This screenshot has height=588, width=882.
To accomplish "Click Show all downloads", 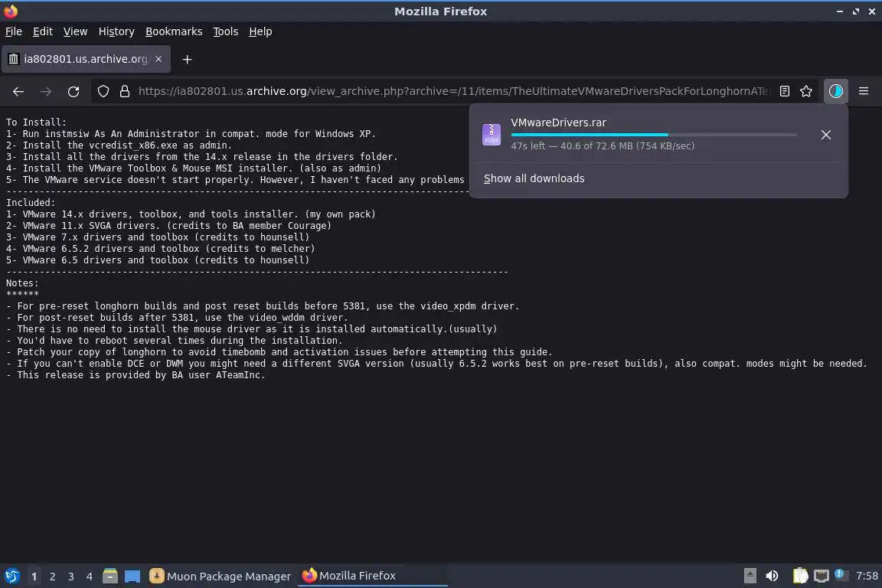I will pos(534,178).
